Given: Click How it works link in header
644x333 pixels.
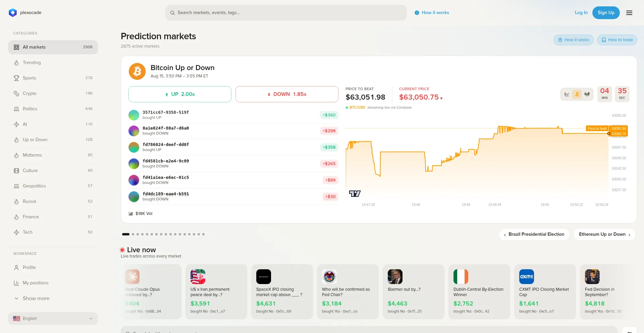Looking at the screenshot, I should click(435, 13).
